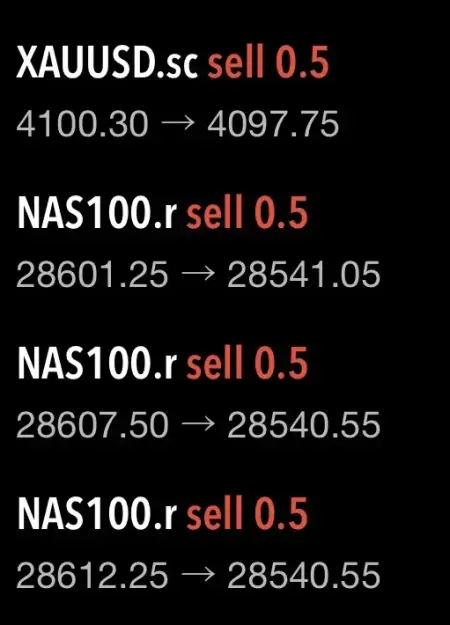Tap the XAUUSD.sc symbol name
450x625 pixels.
pos(107,62)
